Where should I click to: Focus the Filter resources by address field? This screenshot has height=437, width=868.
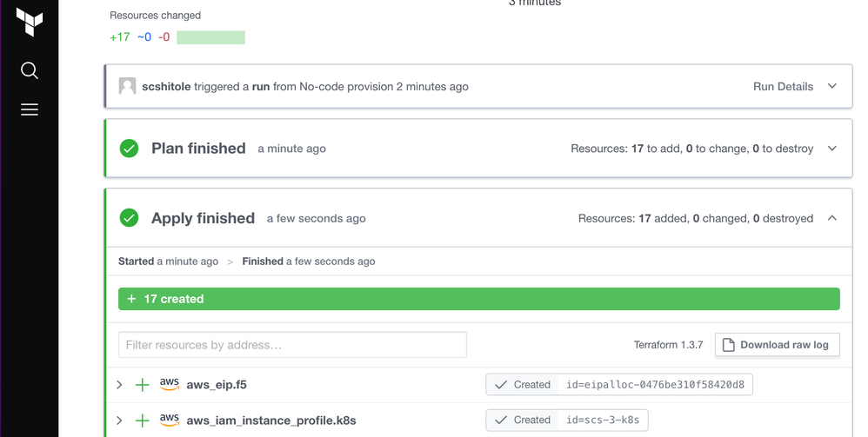292,345
